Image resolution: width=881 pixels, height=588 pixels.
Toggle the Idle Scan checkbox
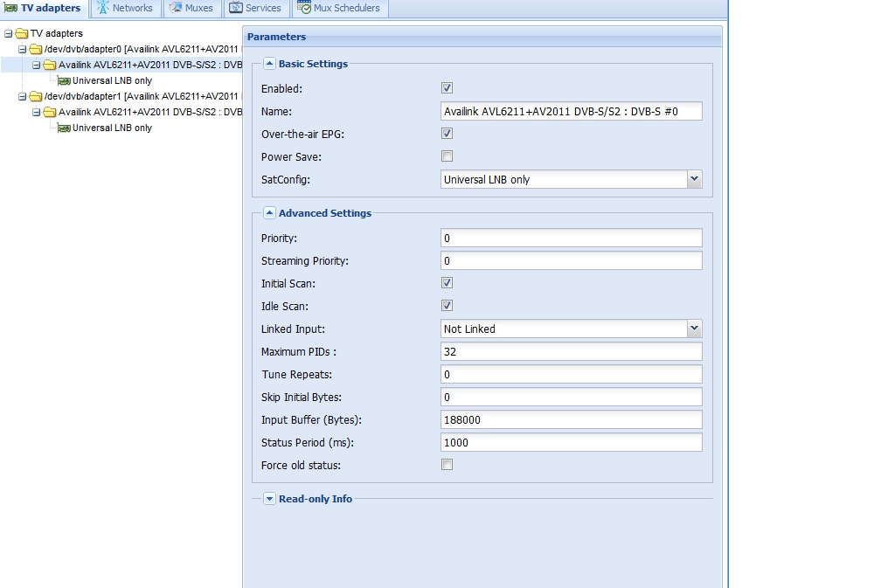click(447, 306)
